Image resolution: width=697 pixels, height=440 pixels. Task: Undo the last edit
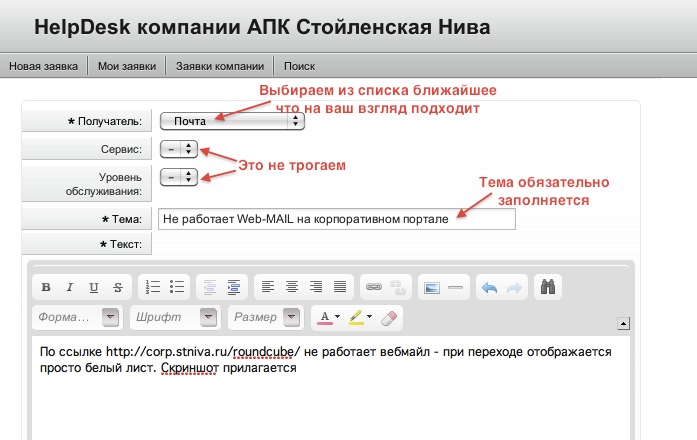(488, 287)
